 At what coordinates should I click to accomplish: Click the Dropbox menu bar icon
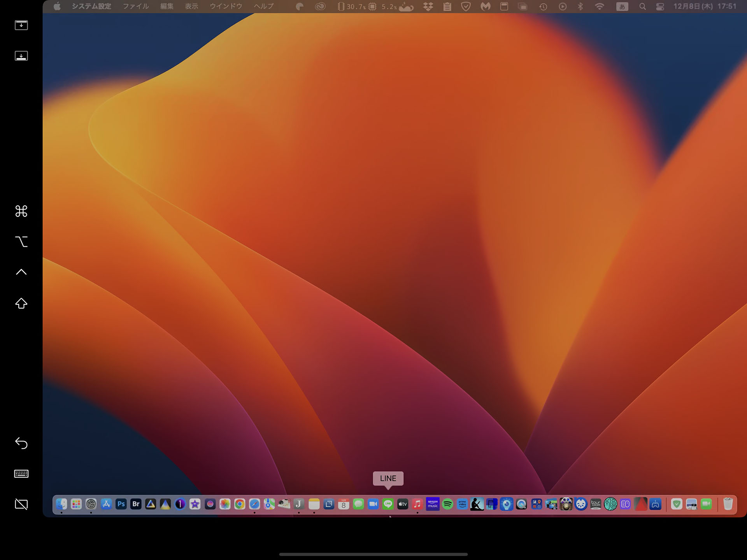pos(428,6)
